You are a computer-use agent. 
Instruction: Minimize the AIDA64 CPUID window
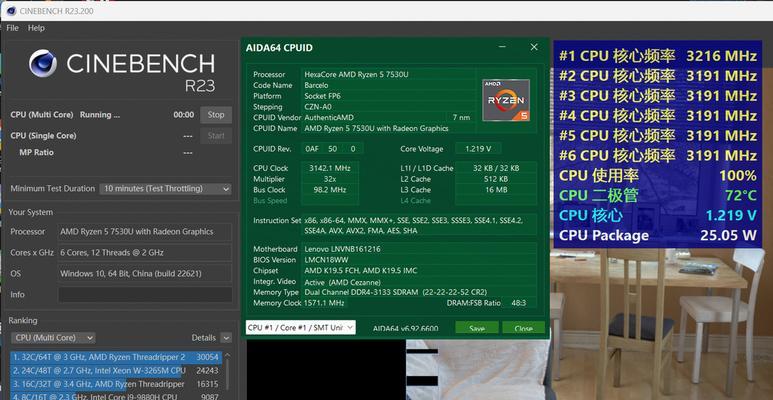pos(502,47)
